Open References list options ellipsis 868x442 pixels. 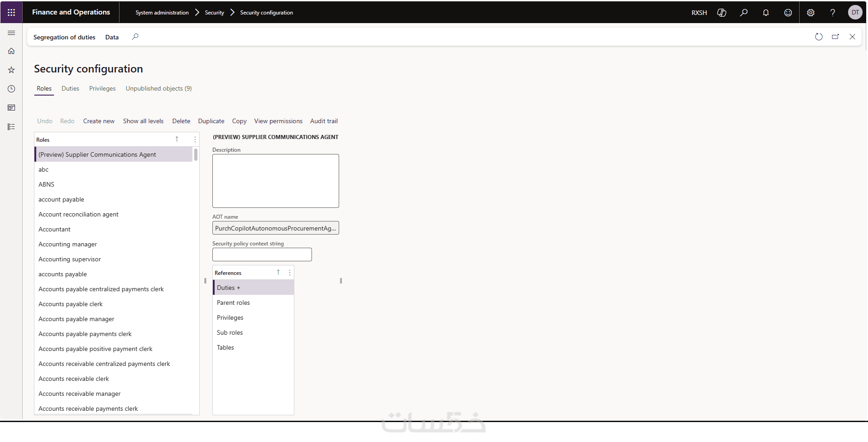(290, 273)
